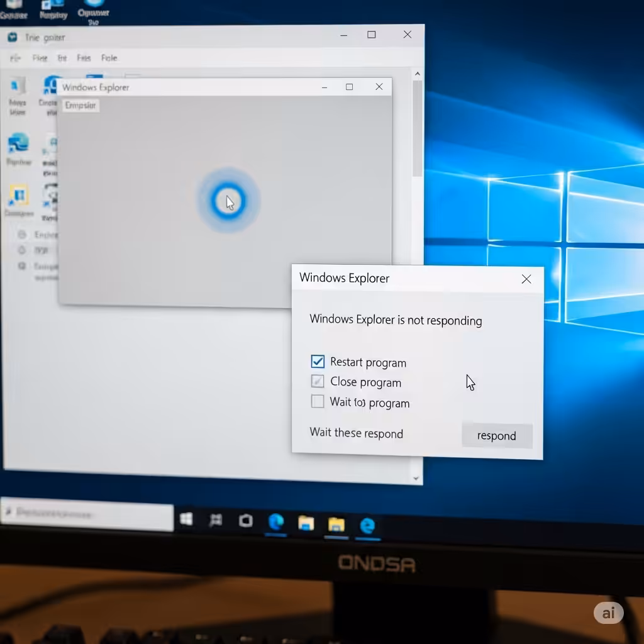The height and width of the screenshot is (644, 644).
Task: Select the 'Empsior' tab in frozen window
Action: 80,106
